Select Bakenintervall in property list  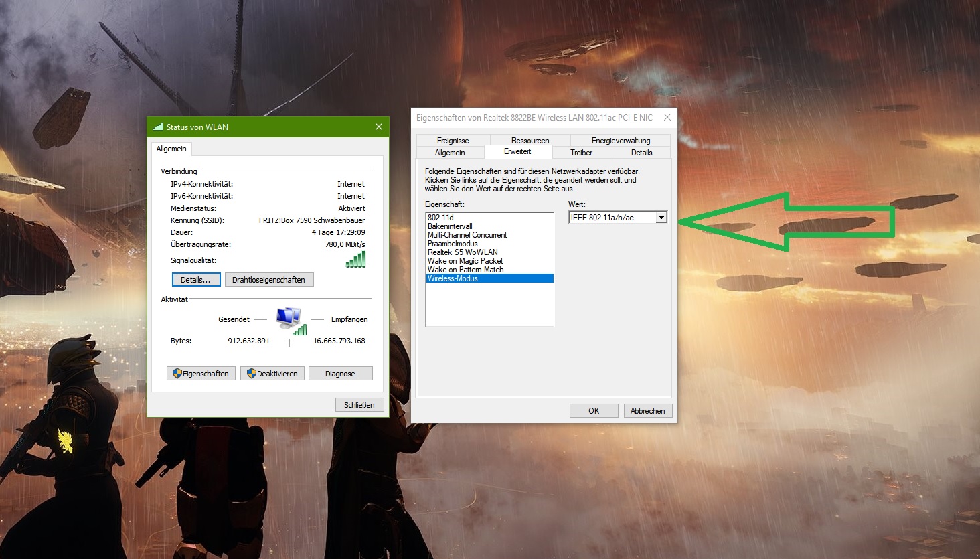tap(489, 226)
